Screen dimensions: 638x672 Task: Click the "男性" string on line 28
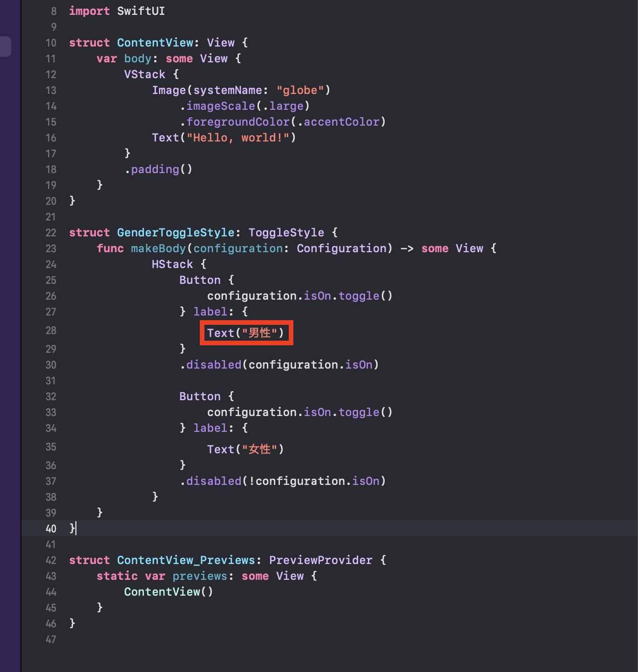260,333
